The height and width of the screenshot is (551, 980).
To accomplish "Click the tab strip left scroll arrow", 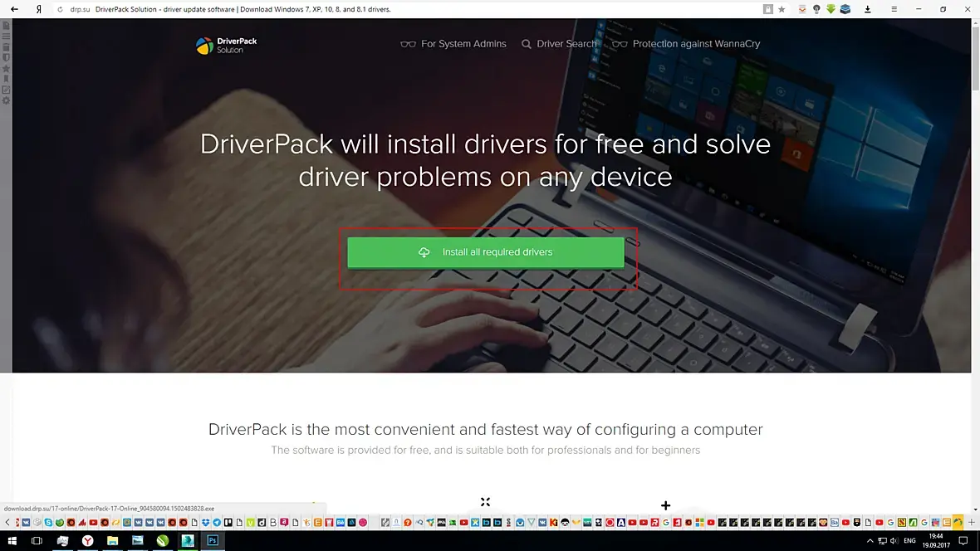I will click(7, 522).
